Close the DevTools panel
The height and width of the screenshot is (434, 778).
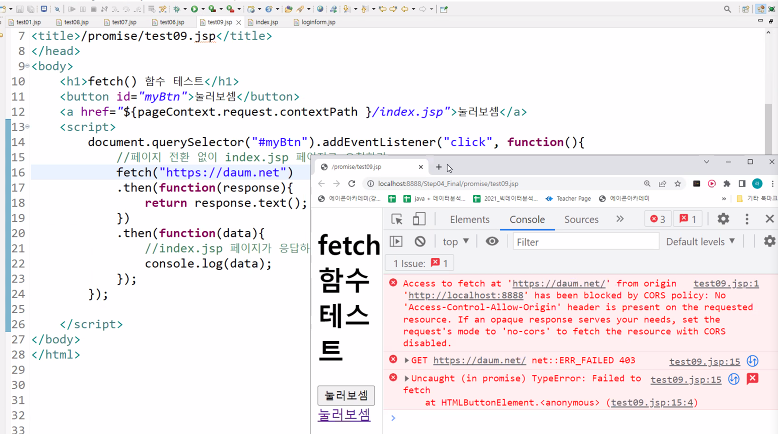click(x=770, y=219)
